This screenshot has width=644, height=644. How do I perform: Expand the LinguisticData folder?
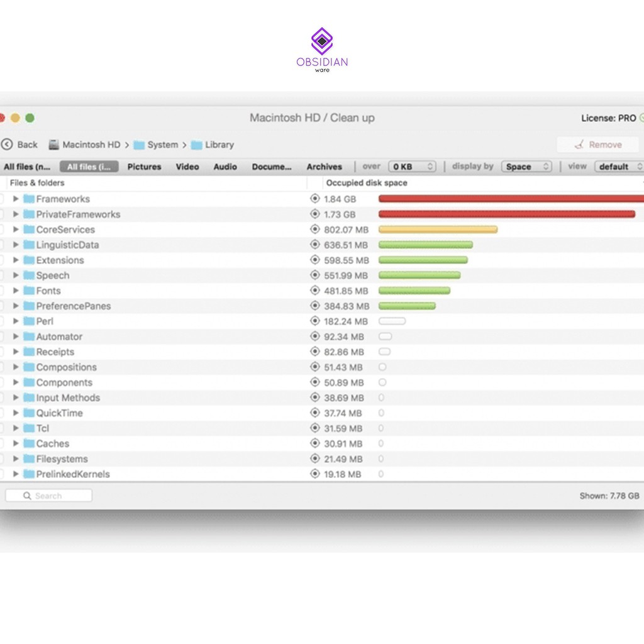click(16, 245)
